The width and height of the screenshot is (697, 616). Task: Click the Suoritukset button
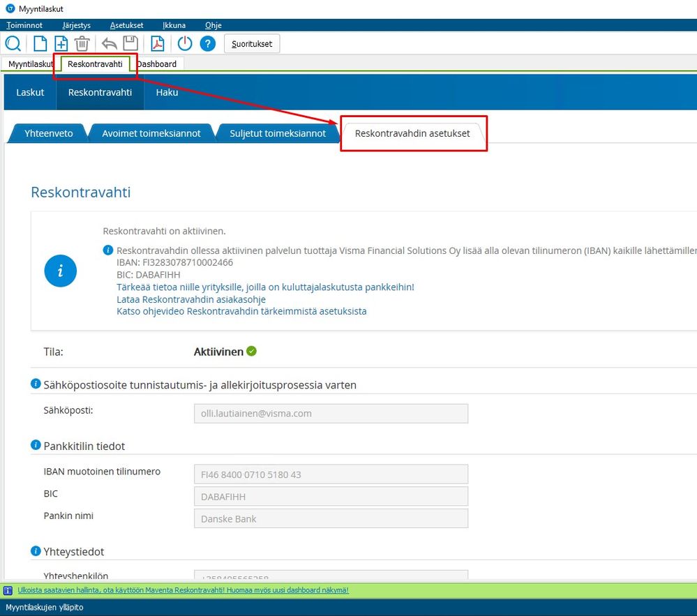pos(252,43)
